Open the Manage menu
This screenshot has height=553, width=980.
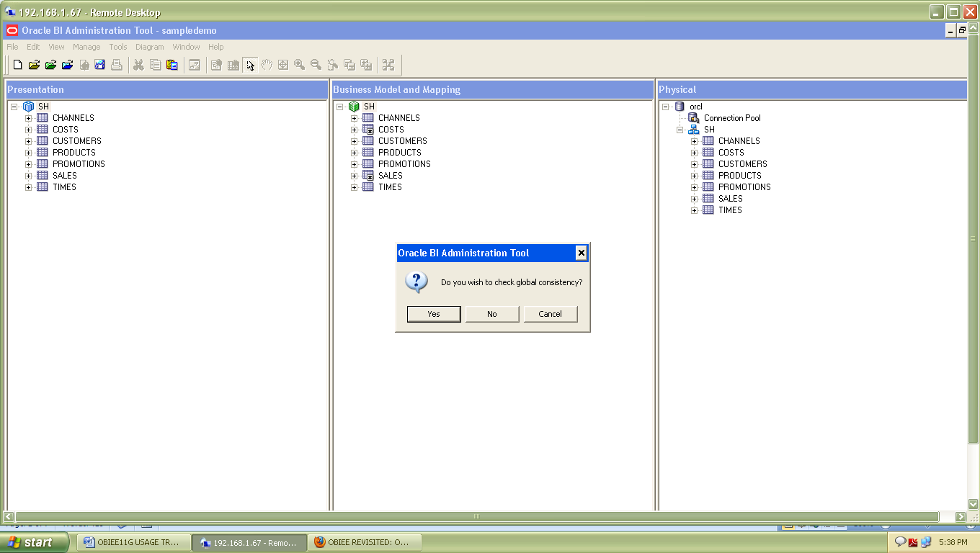(86, 46)
